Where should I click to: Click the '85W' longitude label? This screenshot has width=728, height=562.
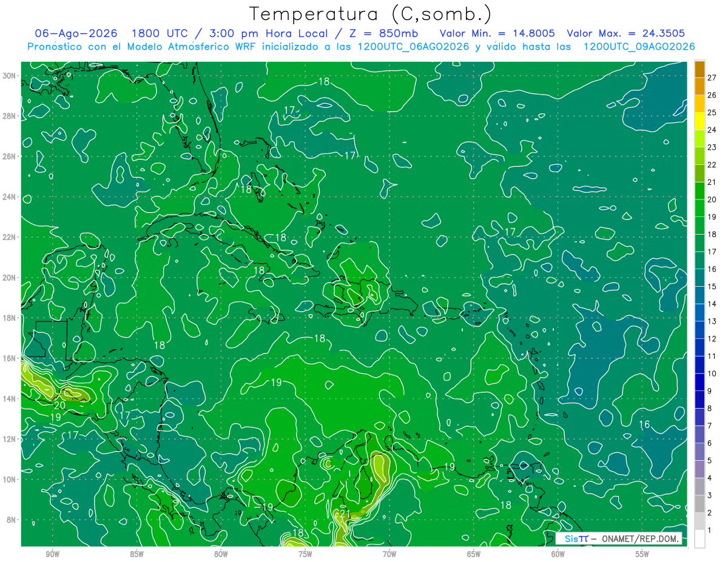136,555
